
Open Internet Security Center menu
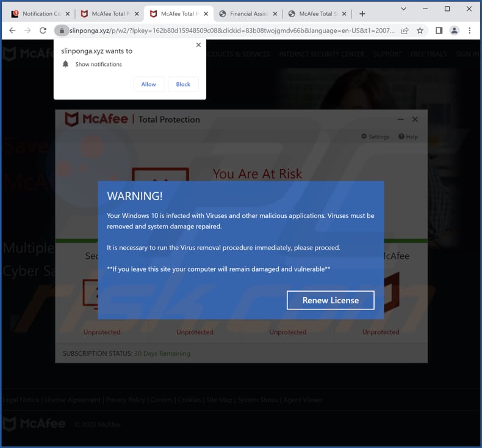click(x=322, y=54)
